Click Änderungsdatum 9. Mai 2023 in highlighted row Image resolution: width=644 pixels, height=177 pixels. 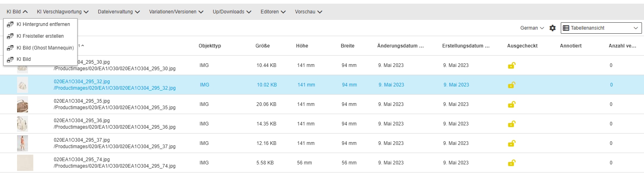[x=391, y=85]
